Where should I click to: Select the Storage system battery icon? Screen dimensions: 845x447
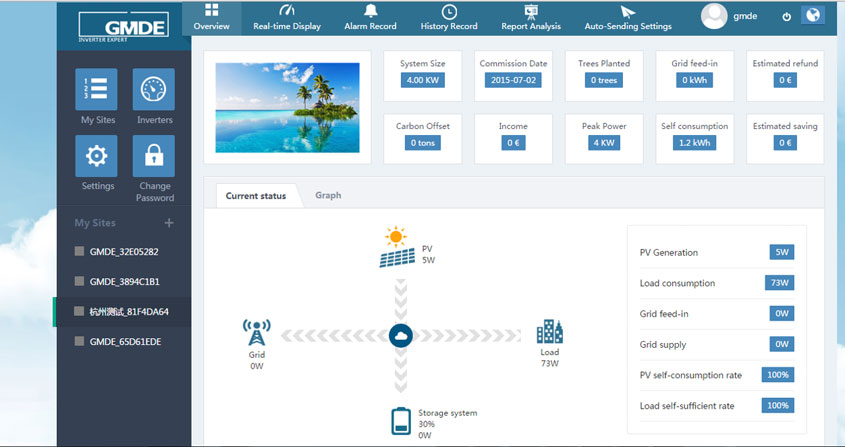(x=400, y=421)
